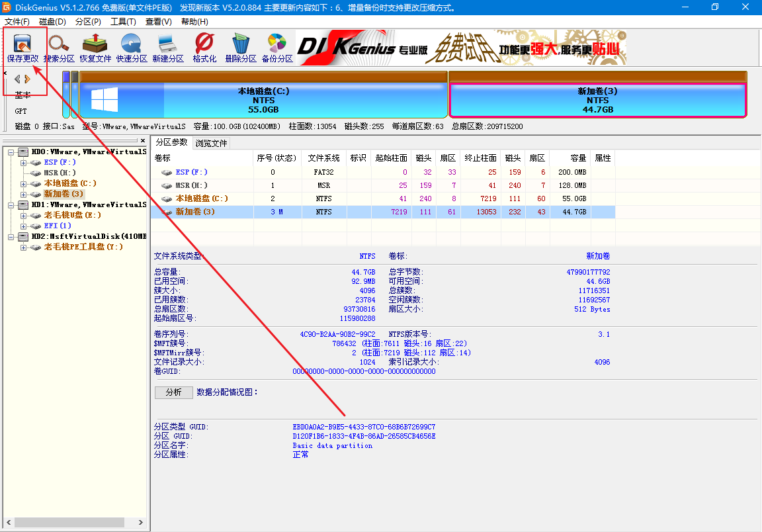Click the 保存更改 save changes icon

coord(22,48)
